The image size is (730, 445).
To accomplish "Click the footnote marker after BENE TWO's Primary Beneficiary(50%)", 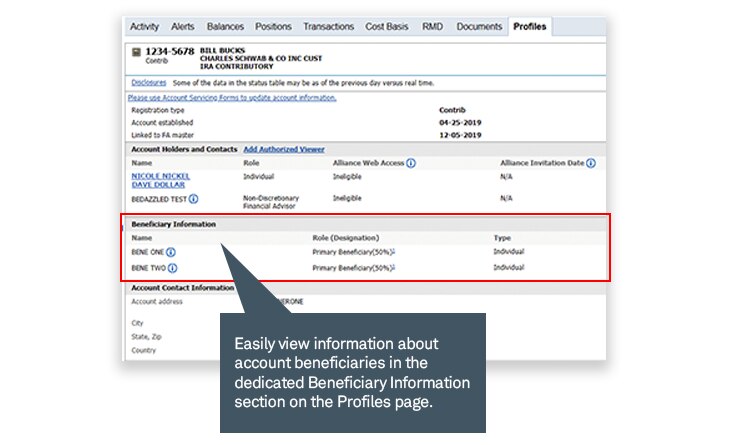I will click(x=394, y=267).
